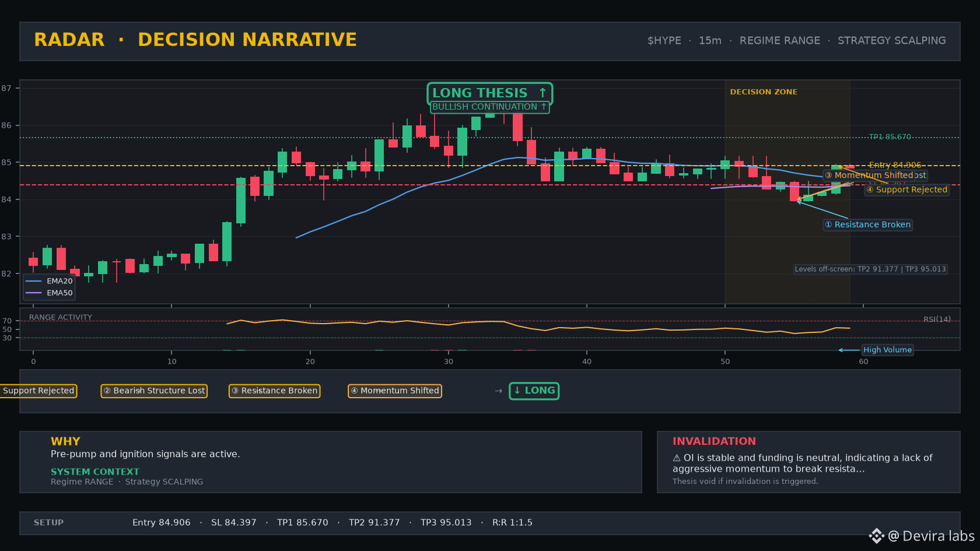Click TP1 85.670 in the setup bar
The width and height of the screenshot is (980, 551).
pos(303,522)
